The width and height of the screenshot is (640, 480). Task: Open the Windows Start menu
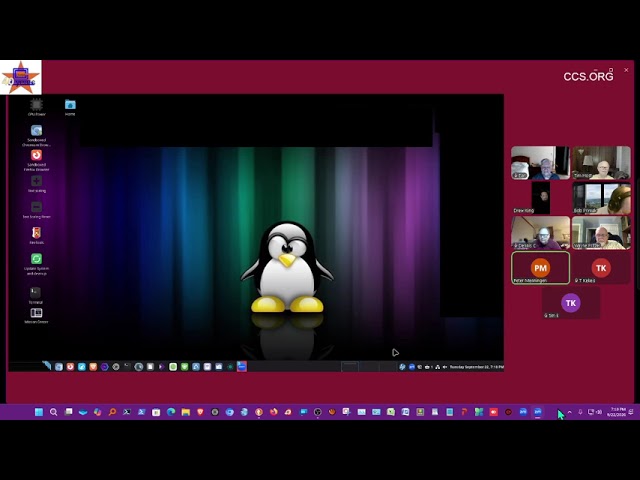point(39,412)
